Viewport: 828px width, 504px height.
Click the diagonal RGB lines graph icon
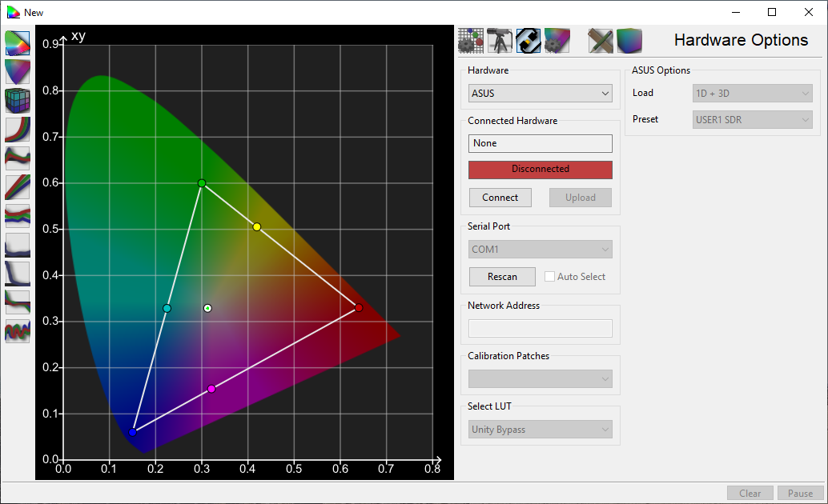[x=17, y=187]
